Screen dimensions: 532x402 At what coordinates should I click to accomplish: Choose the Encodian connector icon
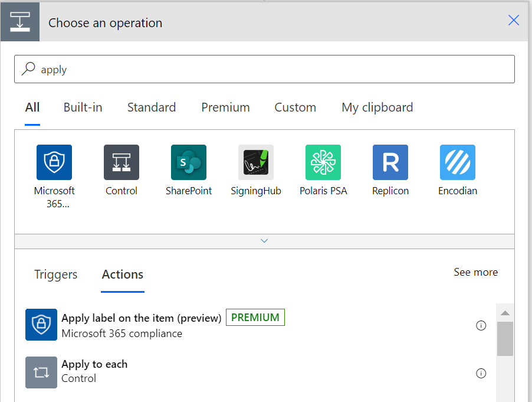coord(458,162)
